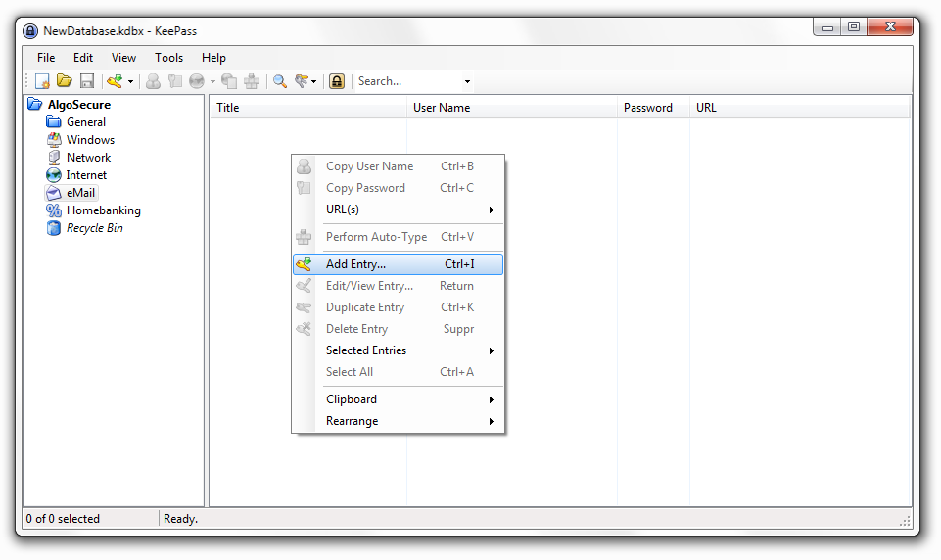Image resolution: width=941 pixels, height=560 pixels.
Task: Click the Homebanking percent icon
Action: [x=54, y=210]
